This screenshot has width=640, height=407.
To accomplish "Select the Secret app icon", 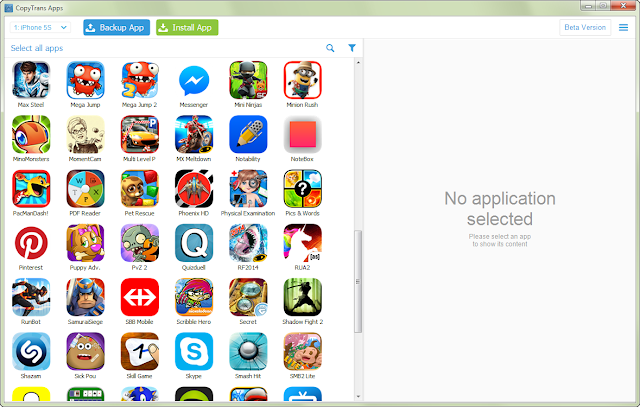I will [248, 297].
